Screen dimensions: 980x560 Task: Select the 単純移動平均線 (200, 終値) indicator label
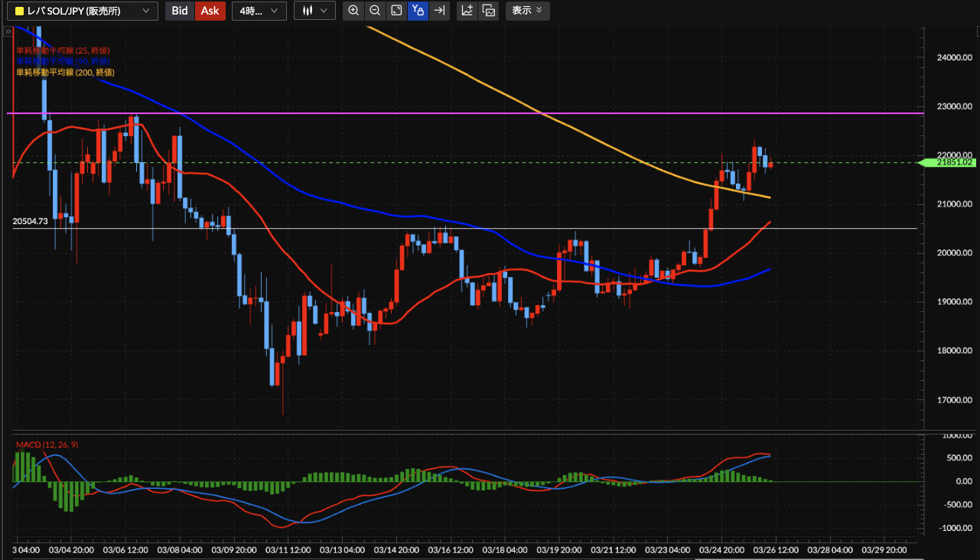66,72
